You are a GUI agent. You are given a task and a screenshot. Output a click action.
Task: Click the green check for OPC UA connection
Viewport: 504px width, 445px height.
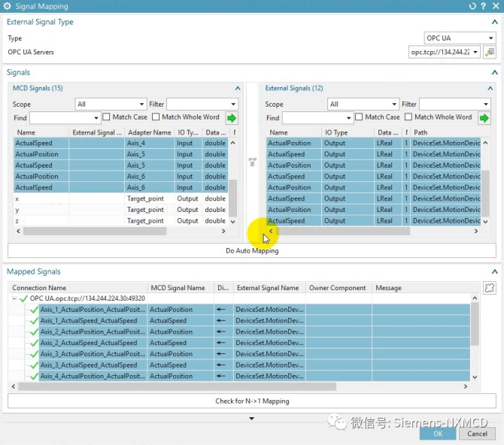point(24,298)
